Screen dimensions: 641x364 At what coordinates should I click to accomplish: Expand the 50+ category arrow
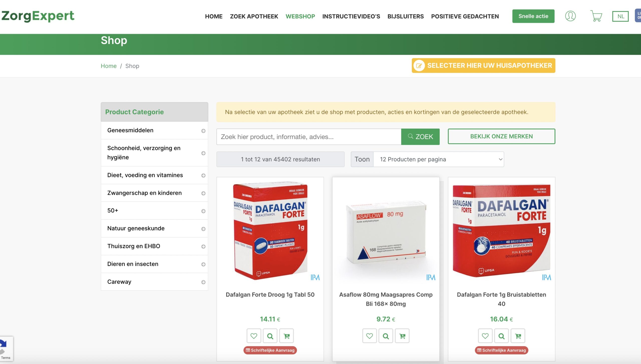coord(203,211)
